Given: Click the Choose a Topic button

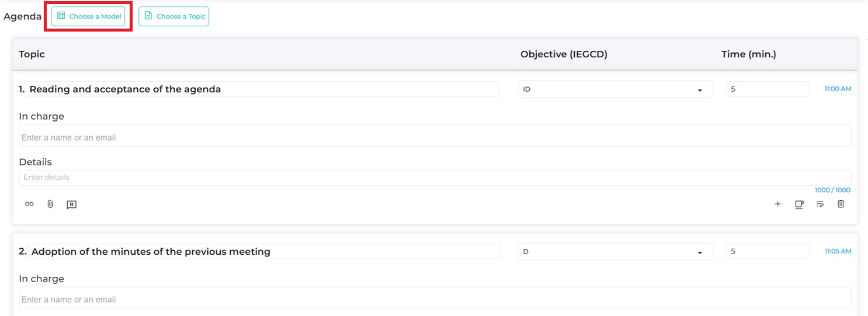Looking at the screenshot, I should [x=173, y=16].
